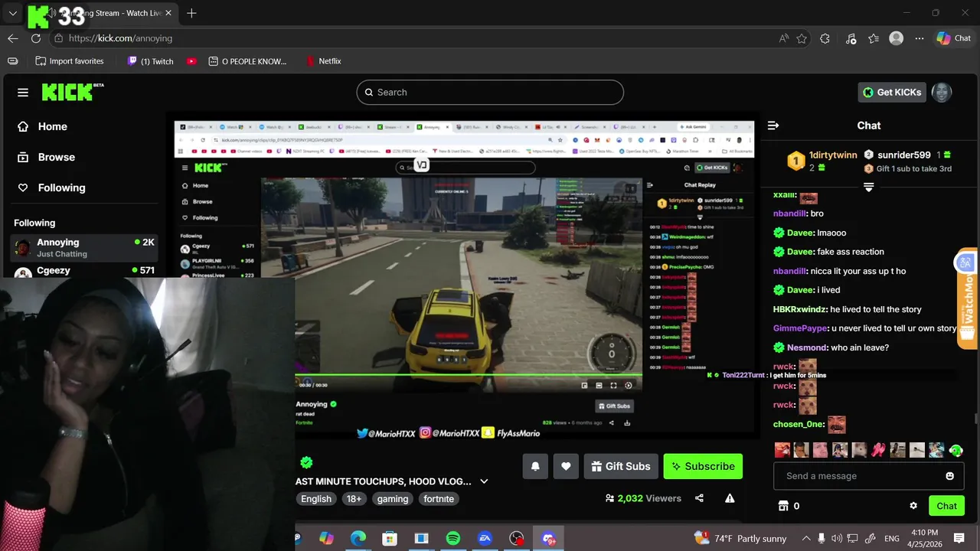The height and width of the screenshot is (551, 980).
Task: Select the Cgeezy channel in Following list
Action: pos(84,271)
